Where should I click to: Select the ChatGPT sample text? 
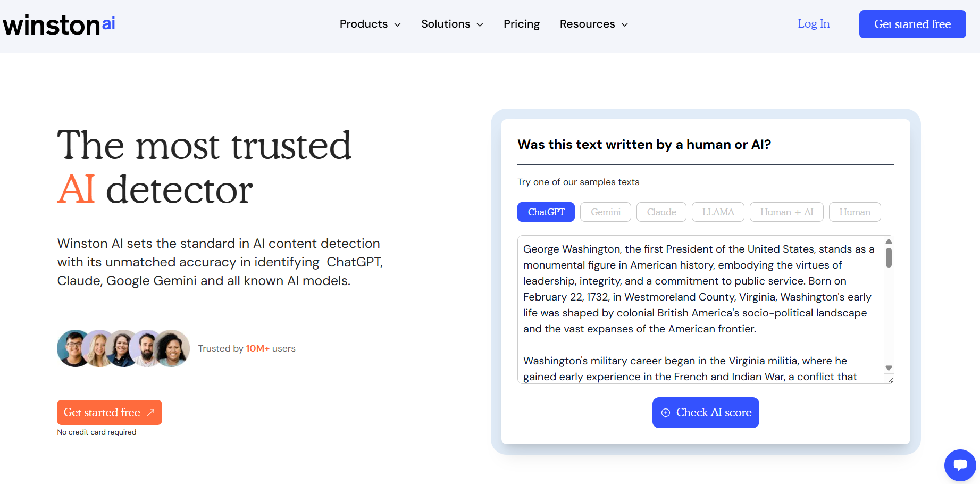pyautogui.click(x=546, y=212)
